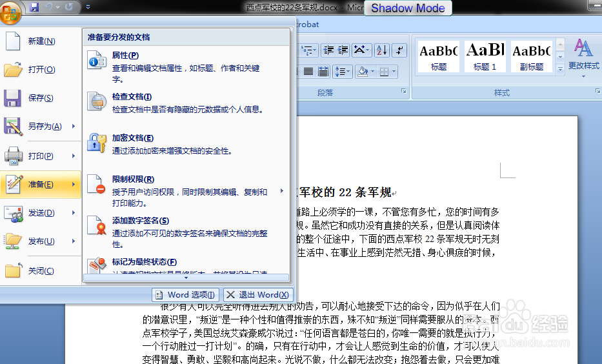Click the inspect document icon
602x364 pixels.
pyautogui.click(x=96, y=101)
